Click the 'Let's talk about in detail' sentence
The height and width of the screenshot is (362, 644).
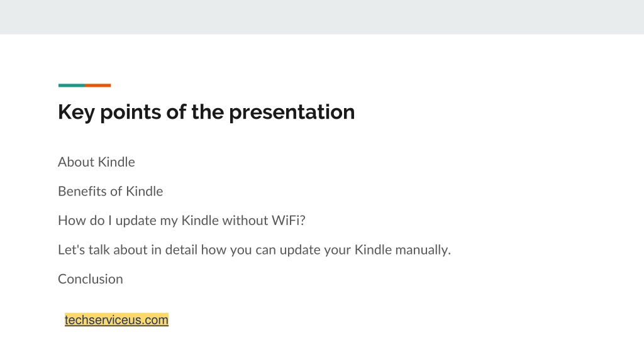click(254, 250)
